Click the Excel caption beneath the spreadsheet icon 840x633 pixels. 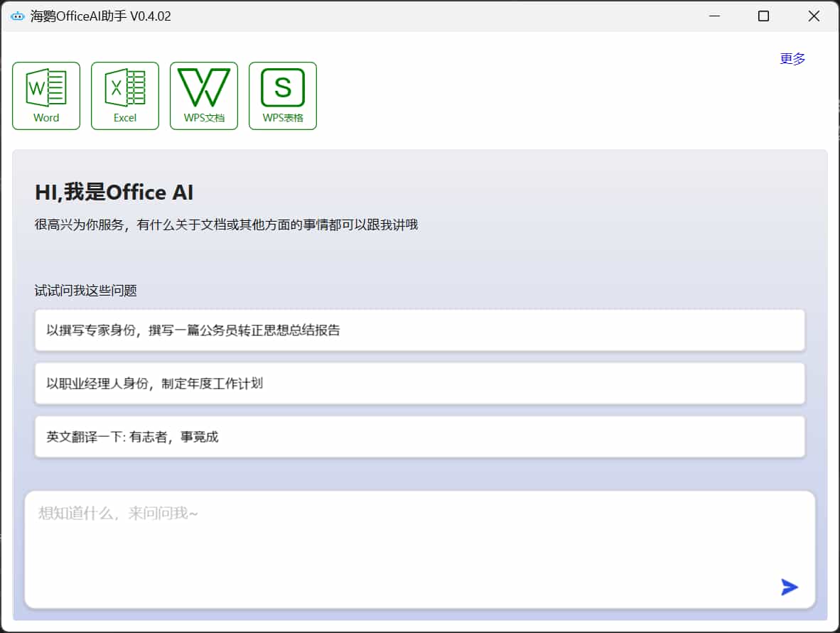[x=125, y=118]
